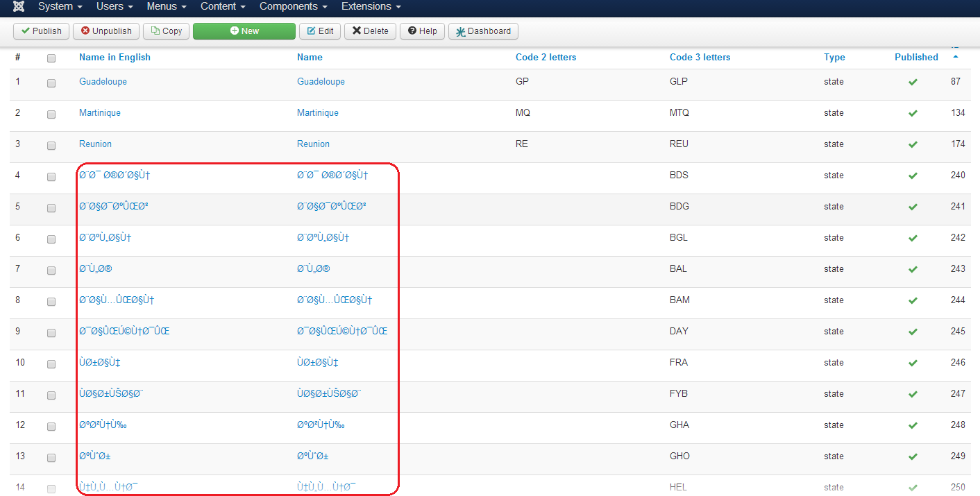Screen dimensions: 980x496
Task: Click the green New button
Action: coord(244,31)
